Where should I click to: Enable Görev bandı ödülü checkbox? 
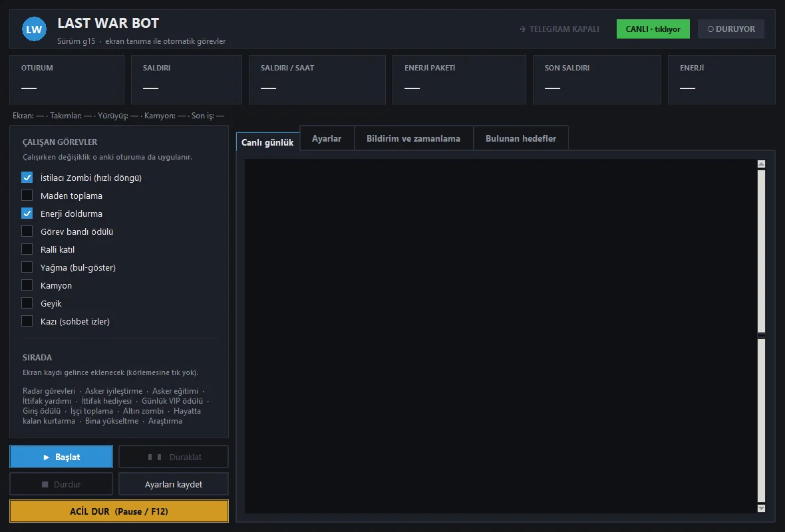click(x=27, y=231)
